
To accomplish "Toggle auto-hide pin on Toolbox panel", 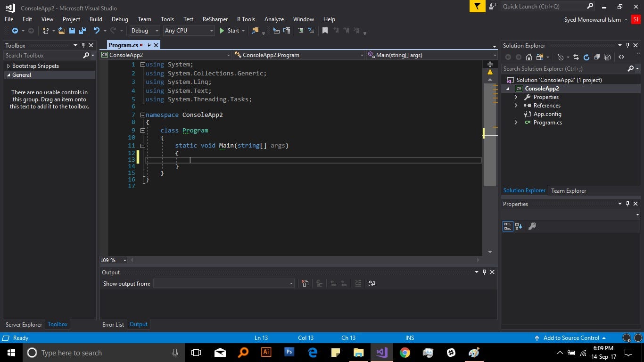I will pyautogui.click(x=83, y=45).
